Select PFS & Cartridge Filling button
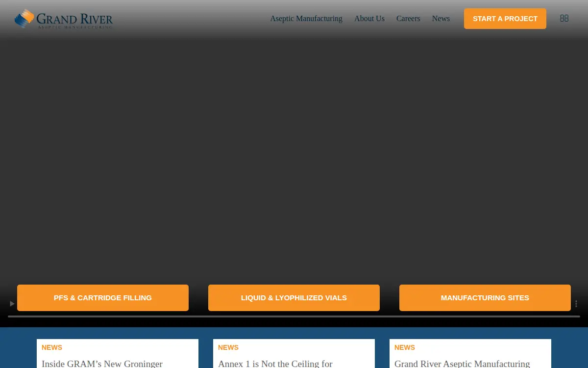The width and height of the screenshot is (588, 368). [103, 298]
